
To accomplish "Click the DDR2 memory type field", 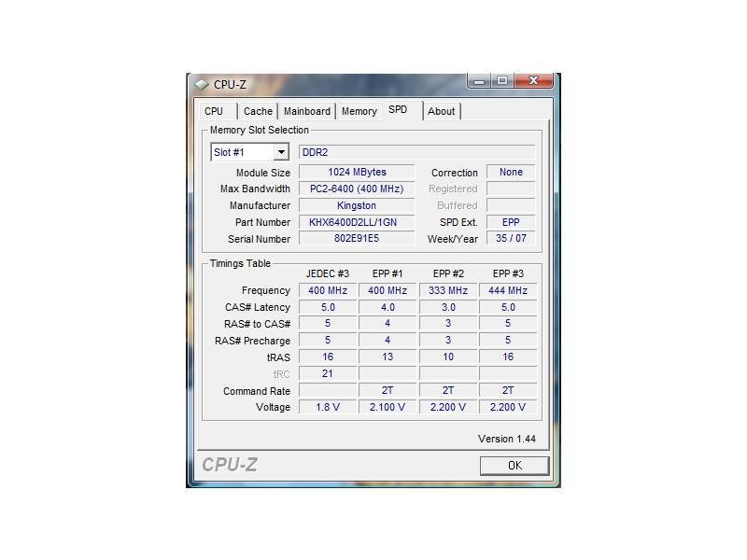I will (x=416, y=152).
